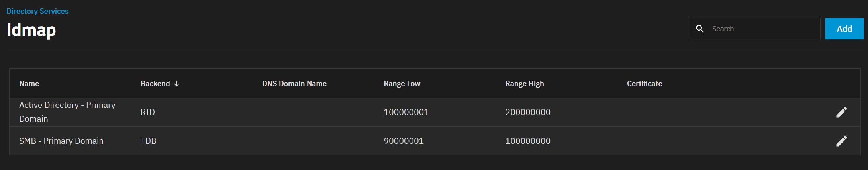The image size is (868, 170).
Task: Sort table by Certificate column
Action: [x=645, y=84]
